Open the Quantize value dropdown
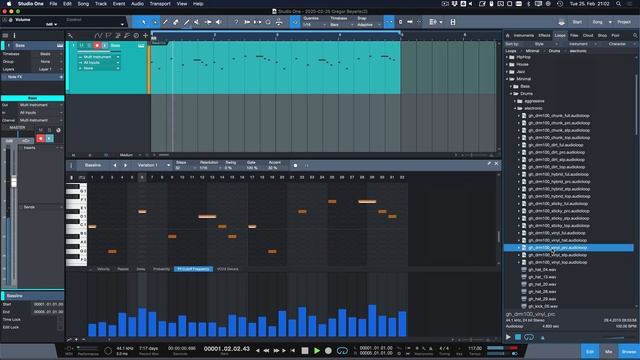This screenshot has width=640, height=360. point(314,25)
